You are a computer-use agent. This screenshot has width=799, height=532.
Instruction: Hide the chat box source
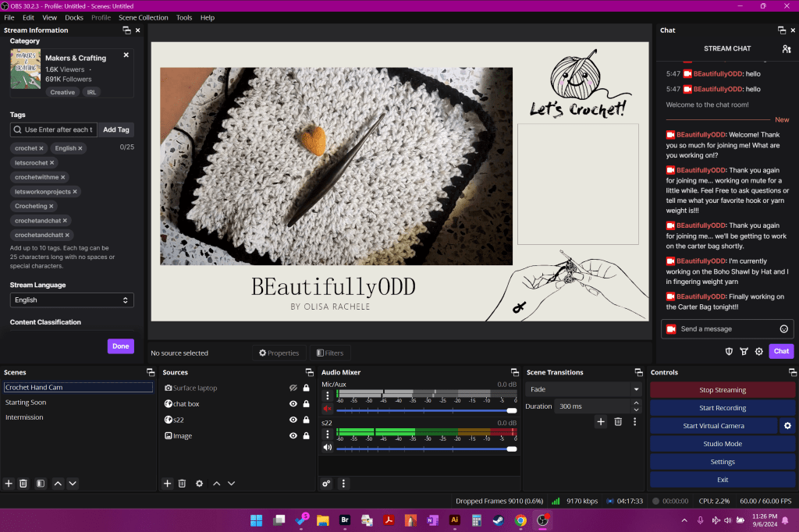click(x=293, y=403)
